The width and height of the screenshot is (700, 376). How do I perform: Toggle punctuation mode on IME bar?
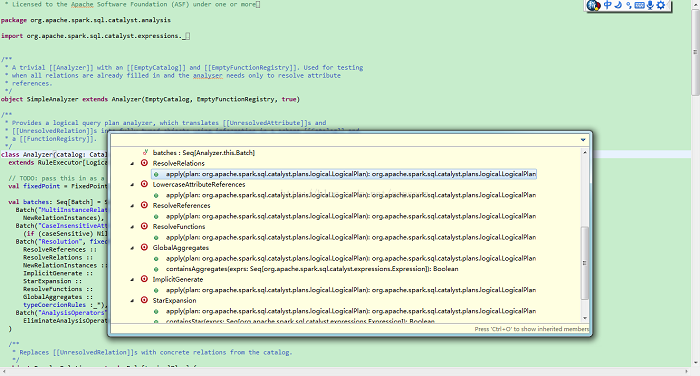(629, 5)
